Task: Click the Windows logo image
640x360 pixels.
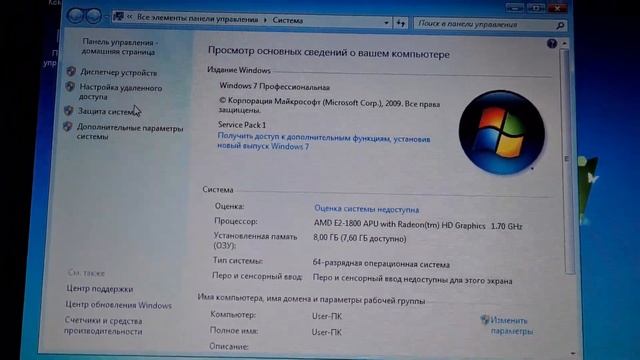Action: point(501,133)
